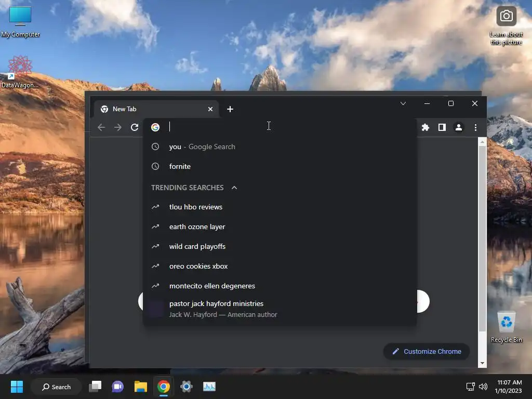Open a new tab with the plus button
The image size is (532, 399).
click(230, 109)
